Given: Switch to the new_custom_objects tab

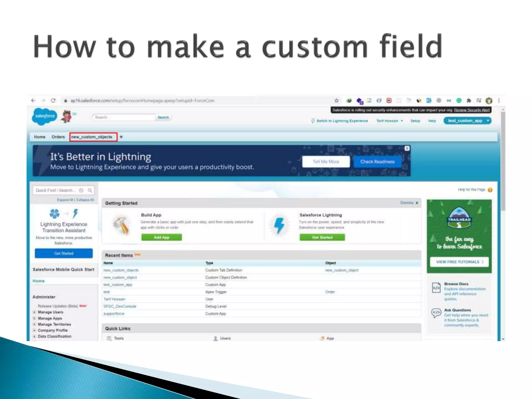Looking at the screenshot, I should click(92, 137).
